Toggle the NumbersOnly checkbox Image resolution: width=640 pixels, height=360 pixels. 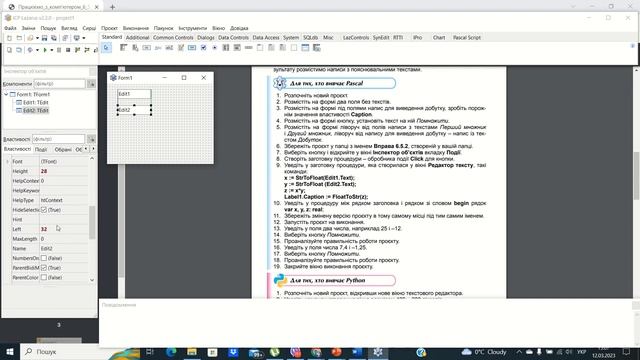pyautogui.click(x=44, y=258)
